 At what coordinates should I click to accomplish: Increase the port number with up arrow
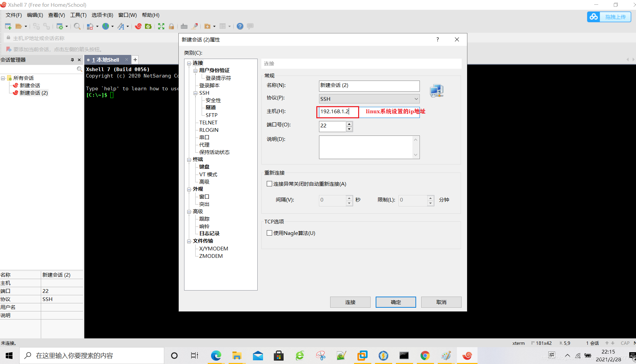pyautogui.click(x=349, y=124)
